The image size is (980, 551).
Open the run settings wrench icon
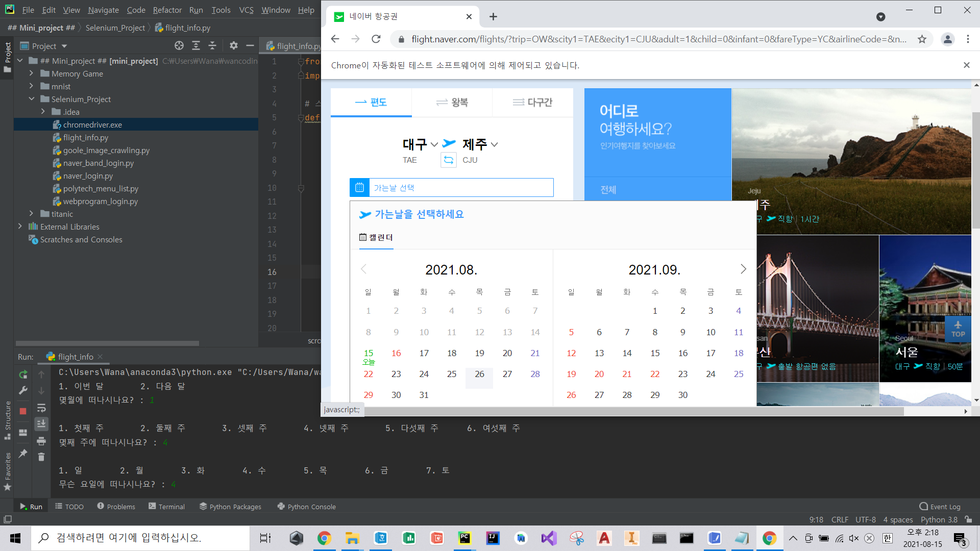pos(23,391)
